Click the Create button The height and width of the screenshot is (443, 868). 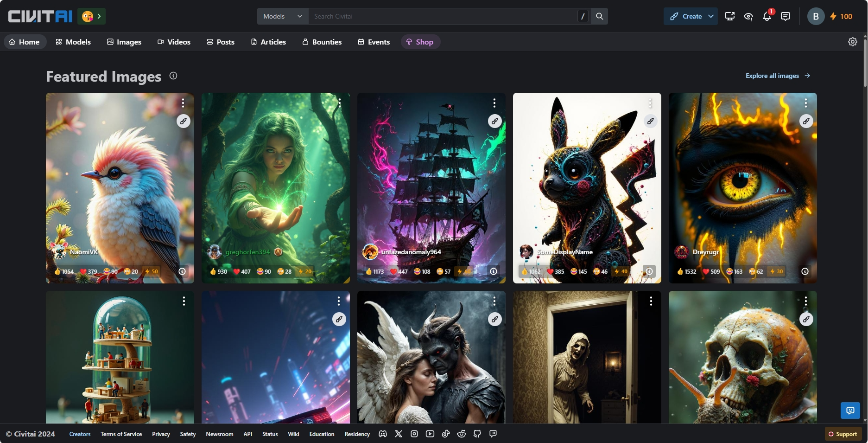tap(685, 16)
